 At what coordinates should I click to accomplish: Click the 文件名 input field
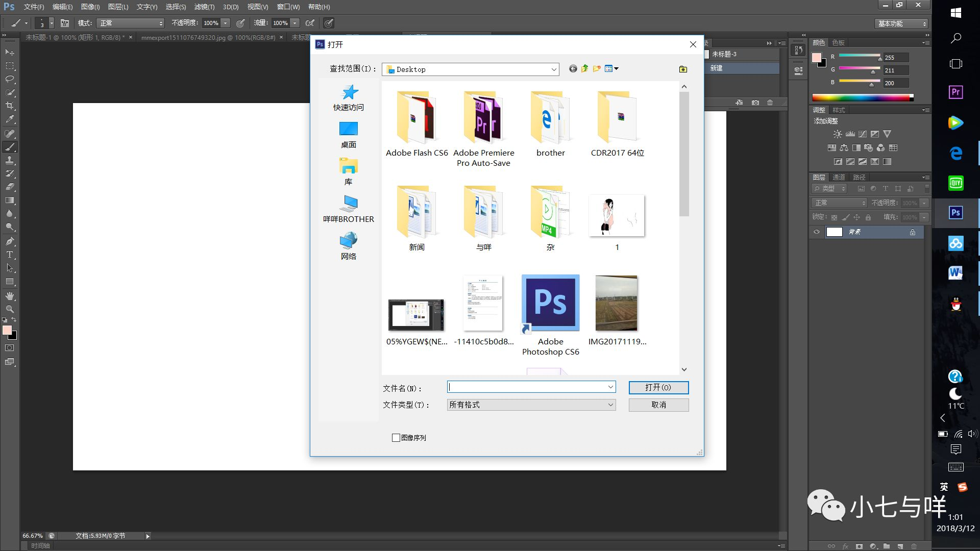pyautogui.click(x=530, y=388)
